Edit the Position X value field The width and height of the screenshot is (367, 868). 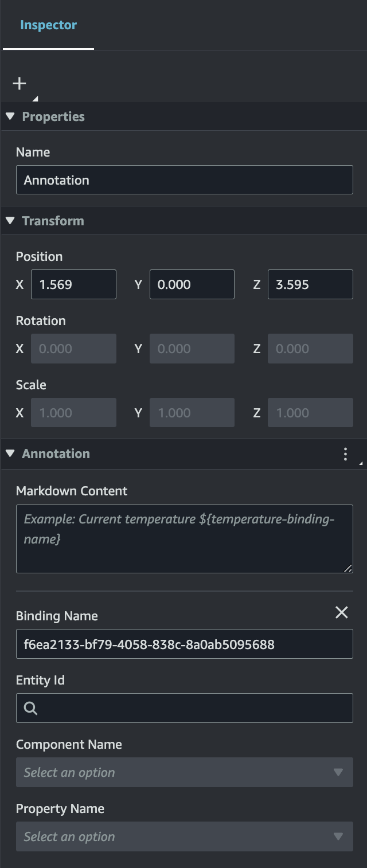point(73,284)
